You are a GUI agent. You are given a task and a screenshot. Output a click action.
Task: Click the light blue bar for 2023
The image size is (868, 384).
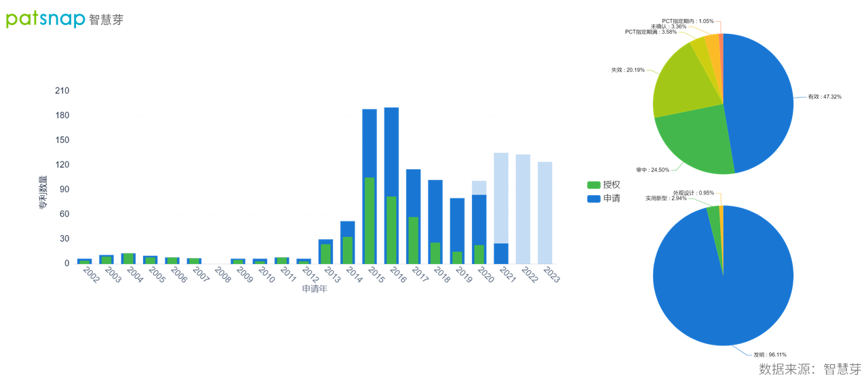tap(545, 212)
